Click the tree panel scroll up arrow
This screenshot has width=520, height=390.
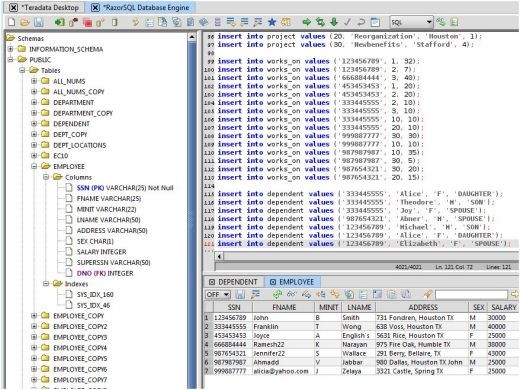pyautogui.click(x=192, y=37)
